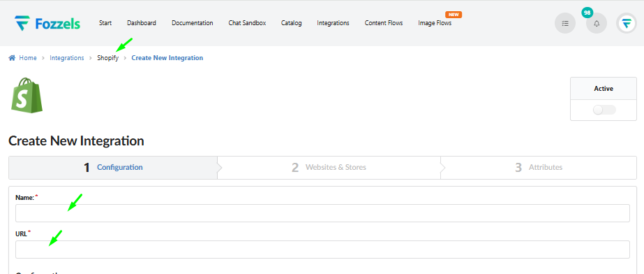Screen dimensions: 644x274
Task: Click the Shopify bag logo
Action: (x=27, y=95)
